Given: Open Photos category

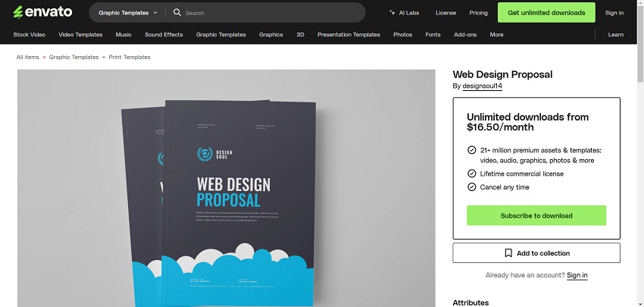Looking at the screenshot, I should tap(402, 35).
